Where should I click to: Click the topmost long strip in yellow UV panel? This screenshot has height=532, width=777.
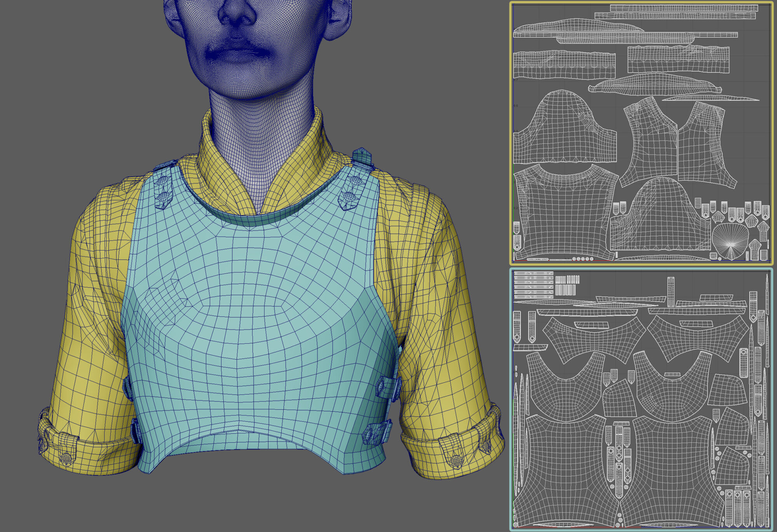coord(684,8)
